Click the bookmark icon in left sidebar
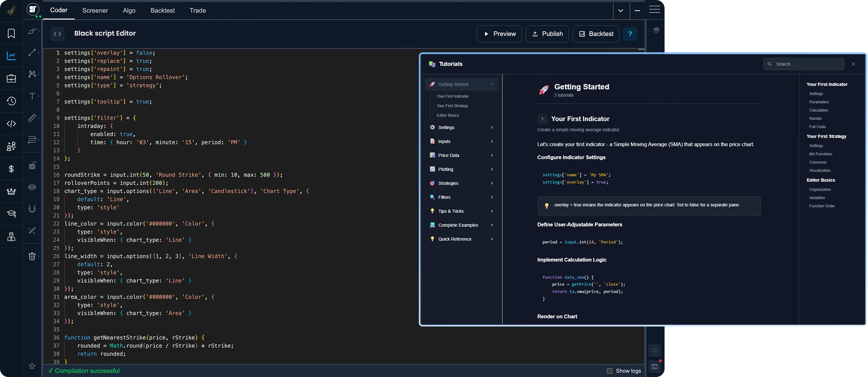Screen dimensions: 868x377 [11, 33]
